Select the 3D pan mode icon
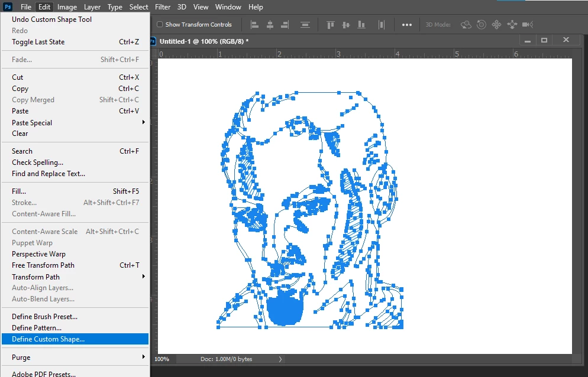The image size is (588, 377). tap(496, 25)
